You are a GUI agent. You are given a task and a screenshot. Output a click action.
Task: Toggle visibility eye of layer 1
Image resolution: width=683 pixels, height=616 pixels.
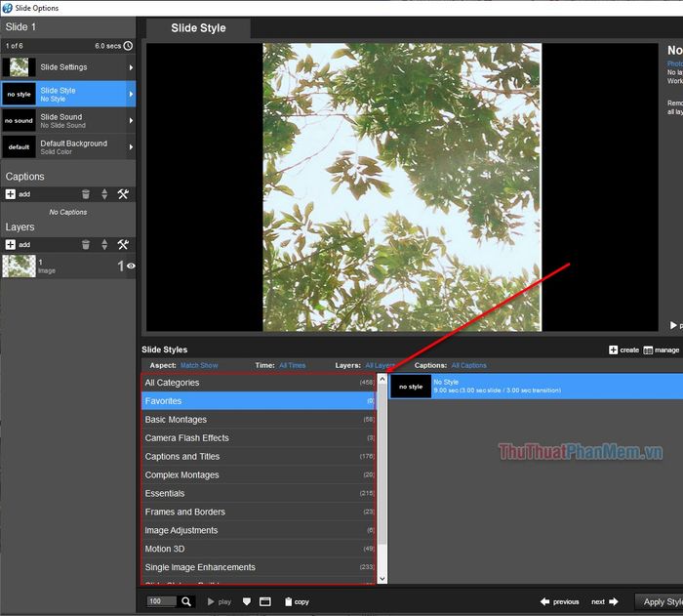point(131,266)
